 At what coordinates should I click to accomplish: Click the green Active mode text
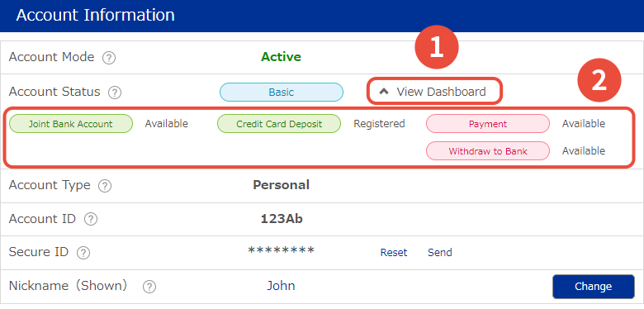click(282, 57)
